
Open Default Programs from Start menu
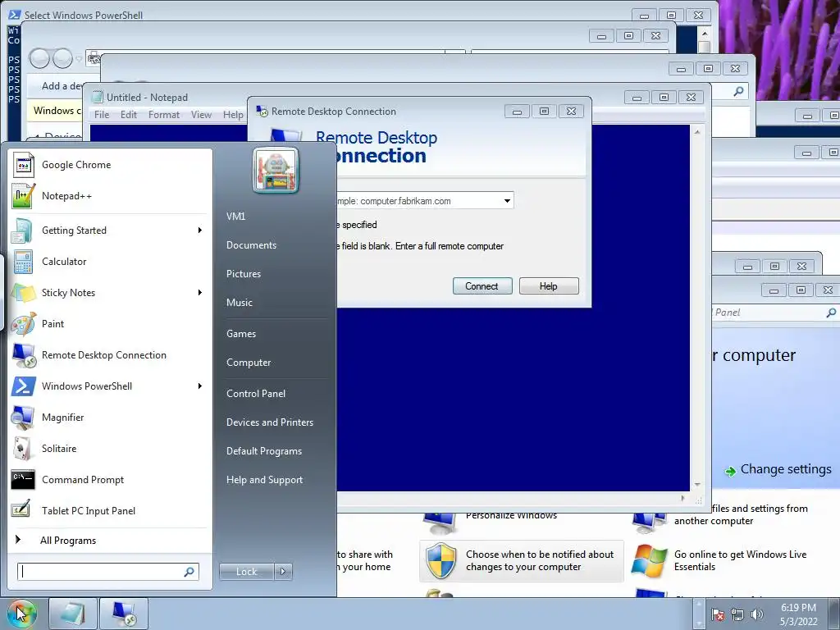pos(264,452)
